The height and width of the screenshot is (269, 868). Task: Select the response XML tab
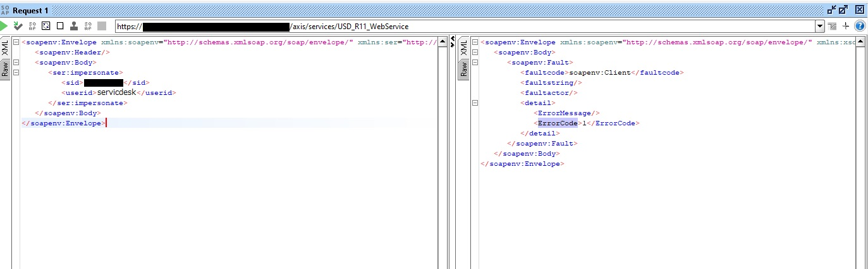(x=464, y=47)
